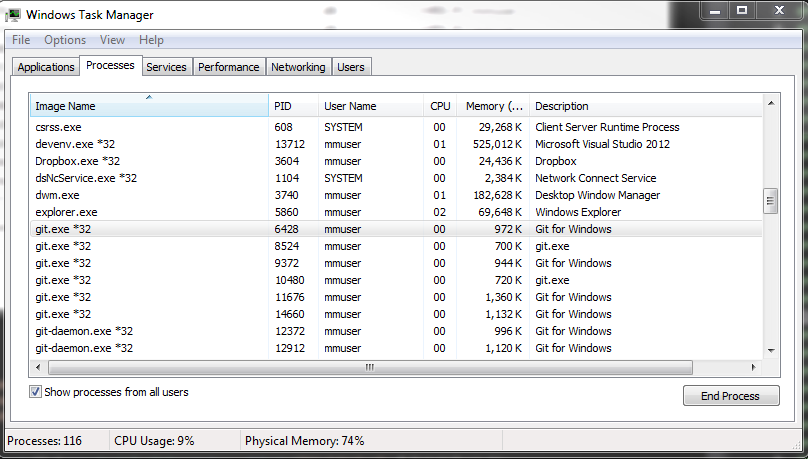Select git.exe with PID 9372
The height and width of the screenshot is (459, 808).
click(x=396, y=263)
